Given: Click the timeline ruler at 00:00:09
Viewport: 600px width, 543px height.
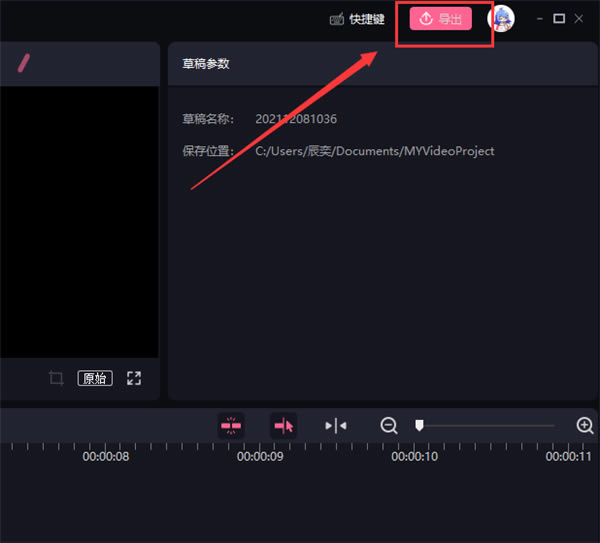Looking at the screenshot, I should pyautogui.click(x=260, y=456).
